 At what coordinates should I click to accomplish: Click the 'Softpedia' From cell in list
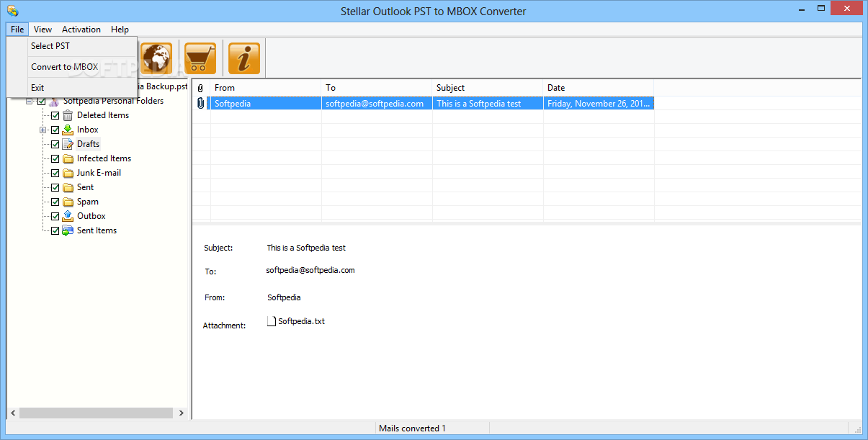266,104
